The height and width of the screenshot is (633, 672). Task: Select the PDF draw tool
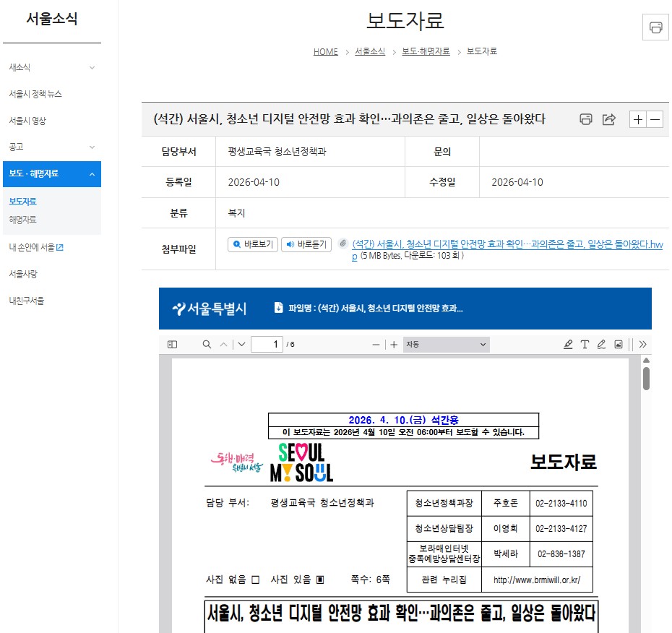601,345
